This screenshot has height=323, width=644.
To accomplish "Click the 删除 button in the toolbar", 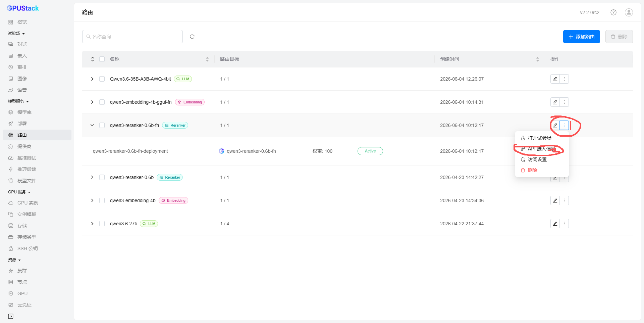I will [619, 37].
